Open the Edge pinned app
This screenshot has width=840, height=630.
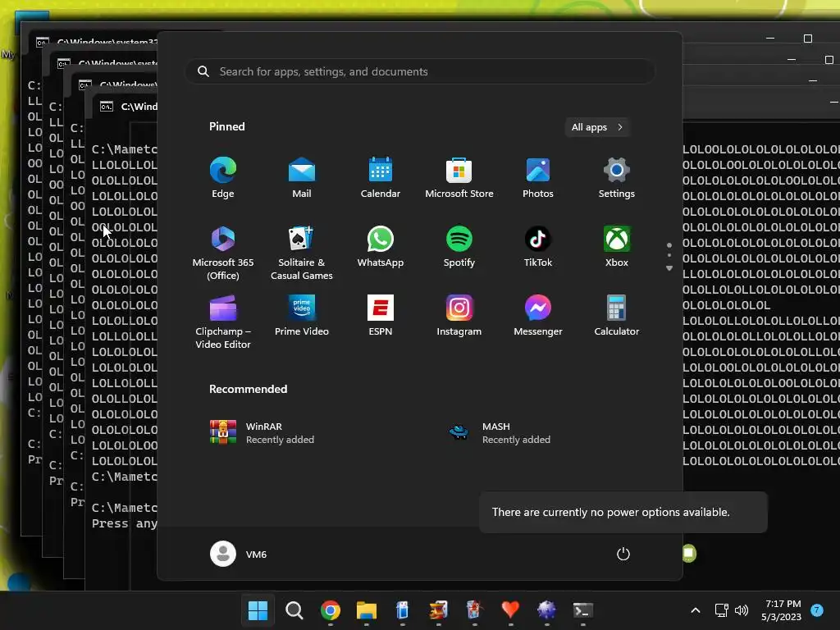(x=223, y=177)
